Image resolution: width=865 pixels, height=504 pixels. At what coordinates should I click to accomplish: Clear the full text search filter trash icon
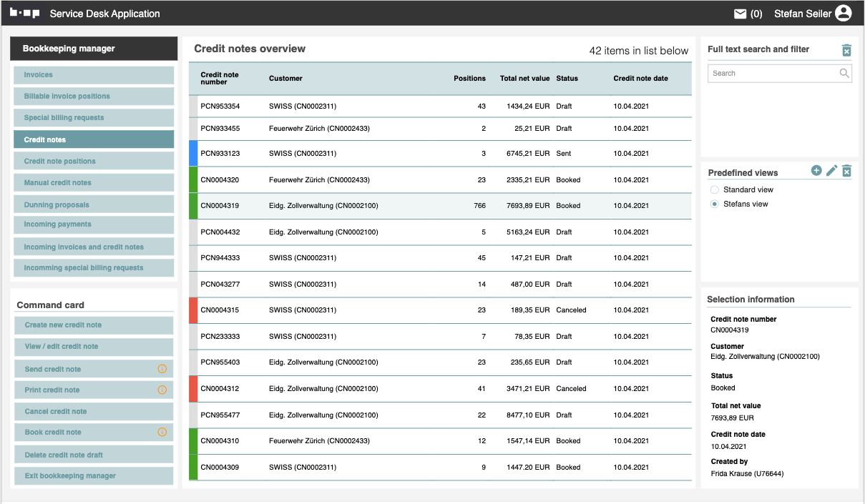click(846, 50)
